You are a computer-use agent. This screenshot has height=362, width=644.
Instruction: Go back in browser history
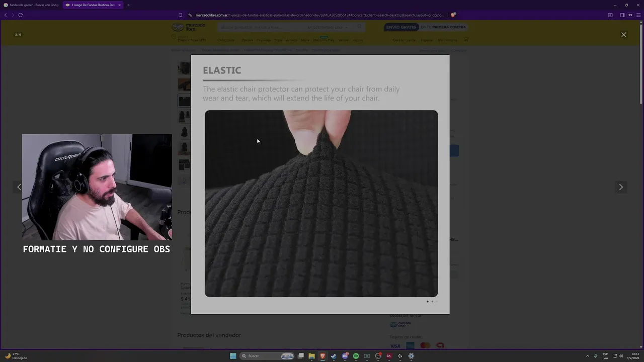click(6, 15)
